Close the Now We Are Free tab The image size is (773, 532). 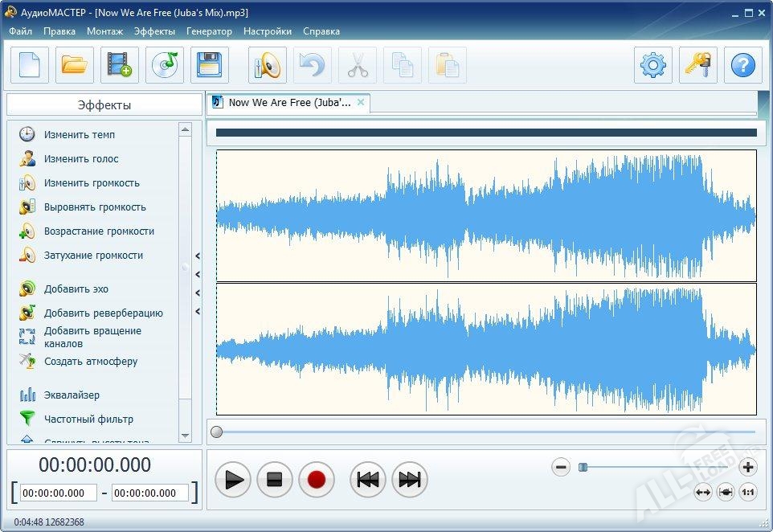tap(361, 102)
